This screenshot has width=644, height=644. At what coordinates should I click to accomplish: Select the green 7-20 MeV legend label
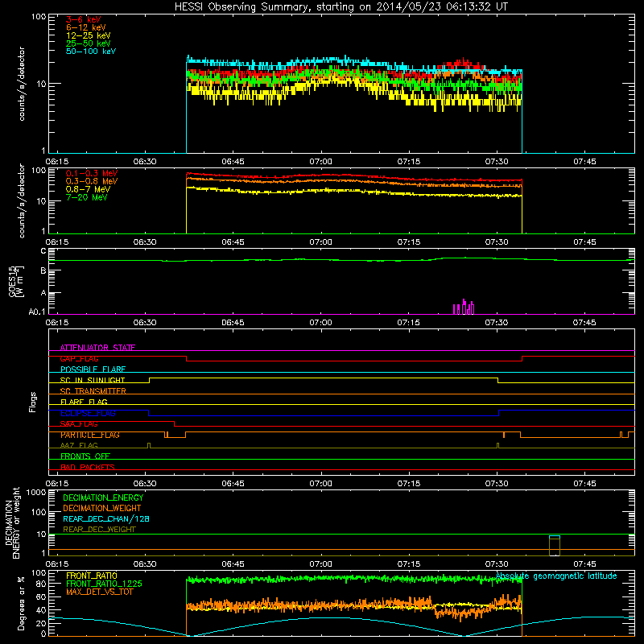pos(87,197)
